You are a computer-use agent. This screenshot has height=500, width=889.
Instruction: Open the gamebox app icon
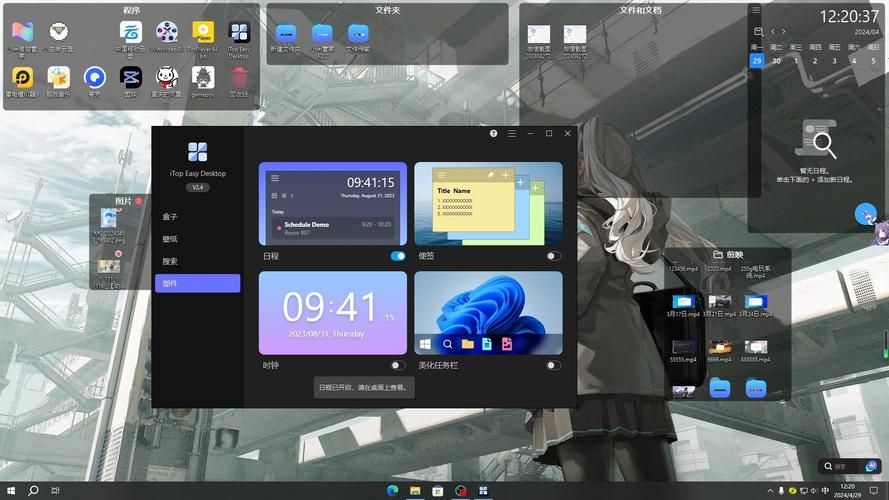click(203, 77)
